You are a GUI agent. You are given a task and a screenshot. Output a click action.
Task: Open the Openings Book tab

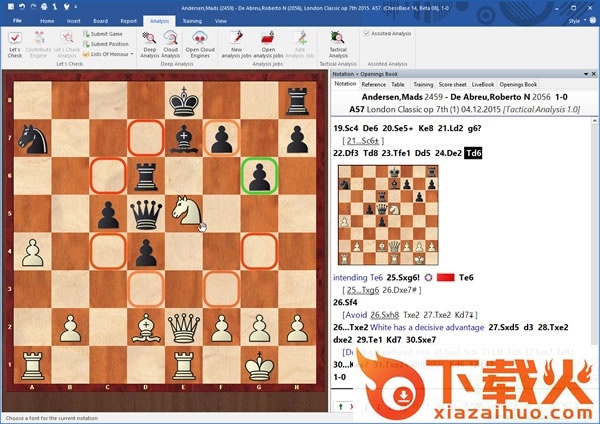tap(518, 84)
